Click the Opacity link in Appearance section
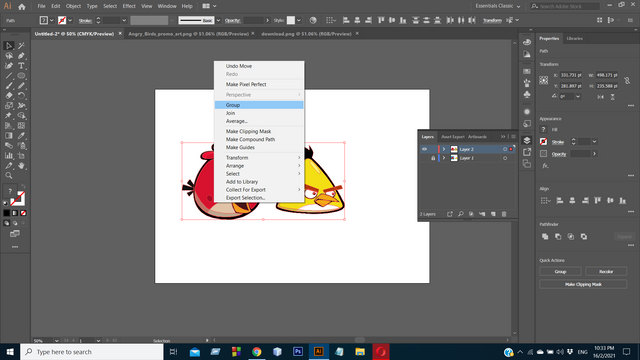Viewport: 640px width, 360px height. click(559, 154)
